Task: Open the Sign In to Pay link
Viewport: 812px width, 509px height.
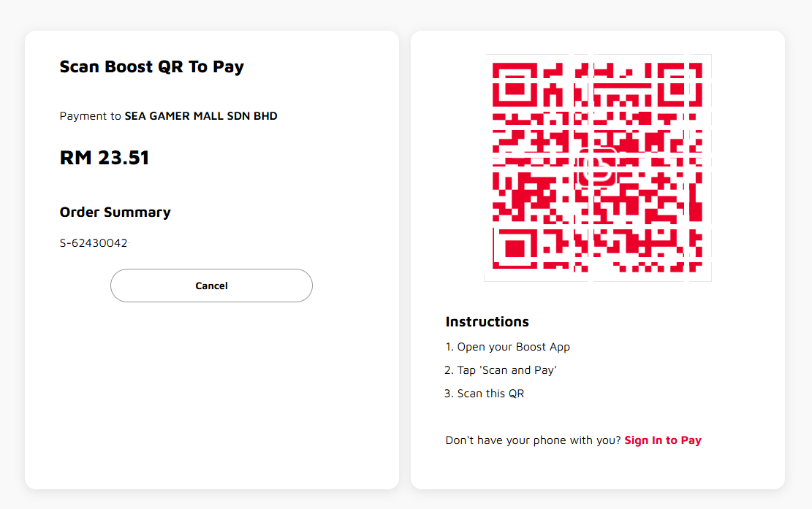Action: [x=663, y=440]
